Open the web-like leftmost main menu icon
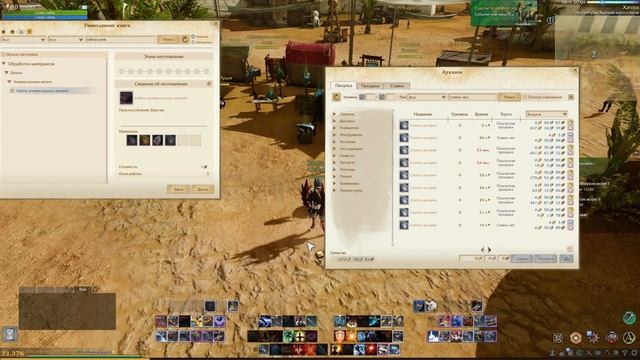The height and width of the screenshot is (360, 640). tap(558, 338)
